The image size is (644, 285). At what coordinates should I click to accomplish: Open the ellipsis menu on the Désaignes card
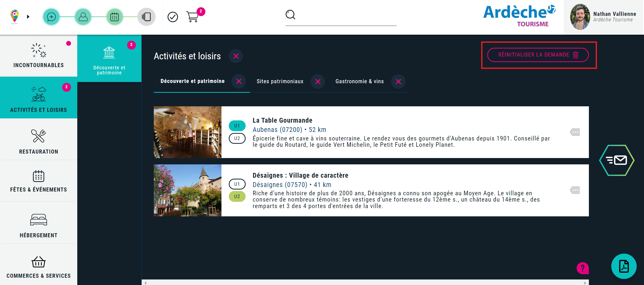[x=576, y=190]
